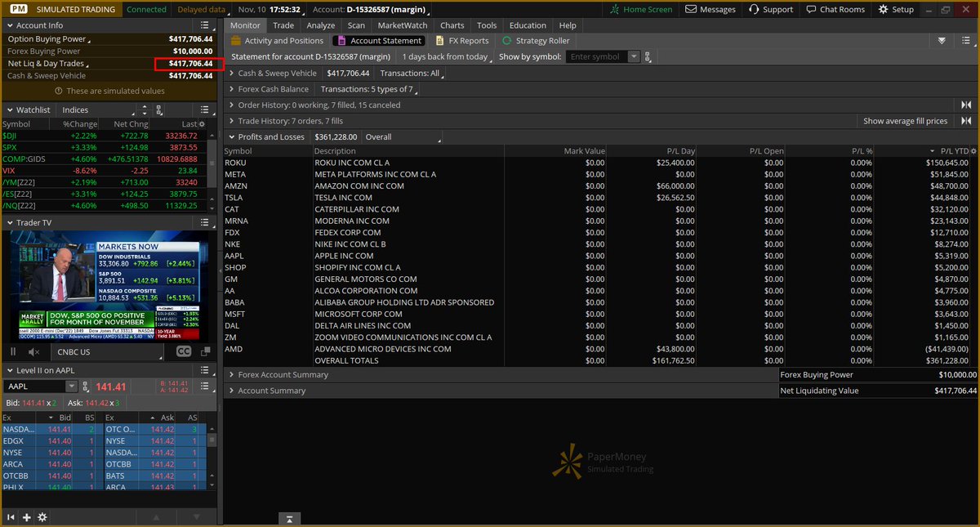Open the Setup gear menu
The height and width of the screenshot is (527, 980).
896,9
